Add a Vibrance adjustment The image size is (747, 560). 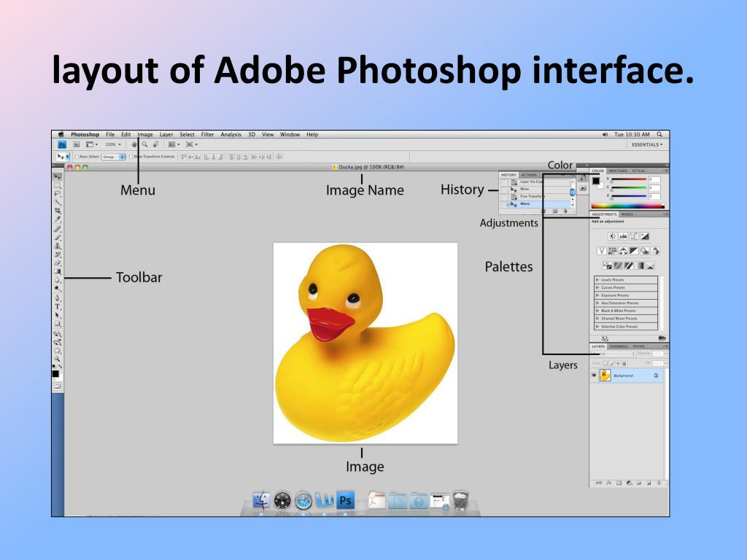click(x=602, y=251)
